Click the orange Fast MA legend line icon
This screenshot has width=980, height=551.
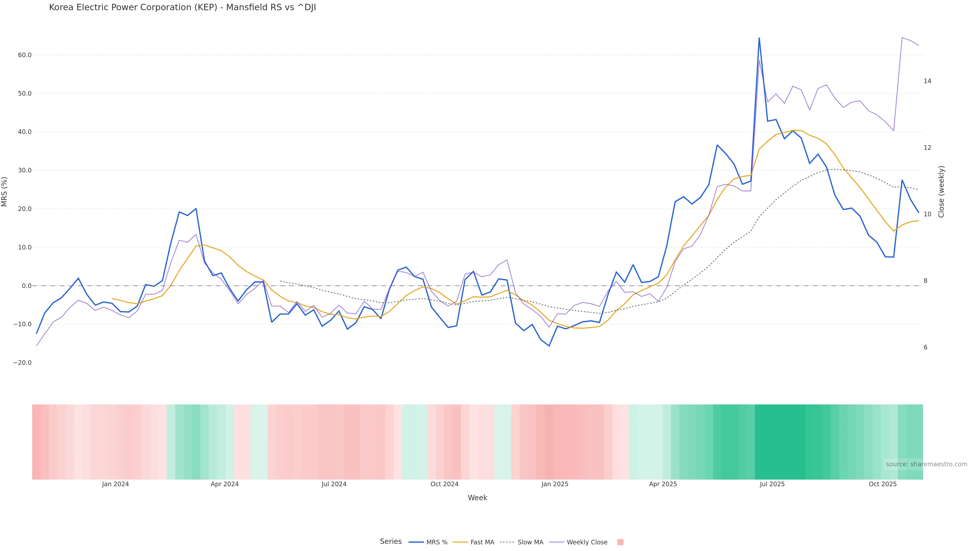point(460,542)
